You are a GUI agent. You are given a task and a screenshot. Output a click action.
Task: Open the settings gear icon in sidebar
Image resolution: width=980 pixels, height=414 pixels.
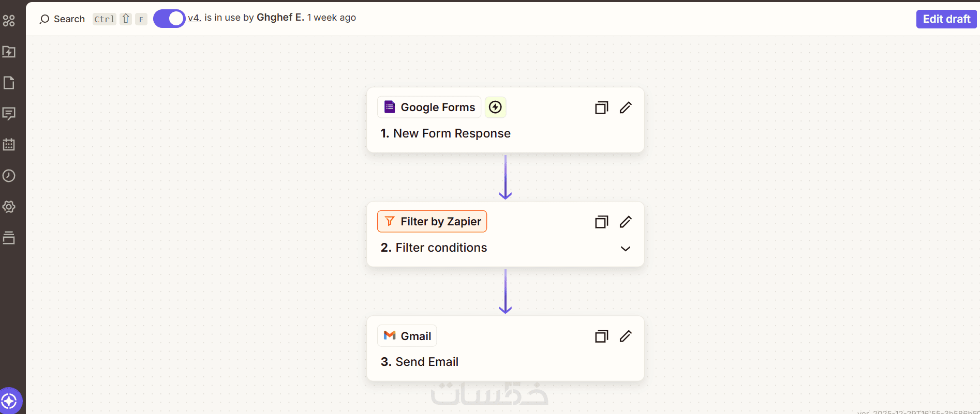(x=9, y=207)
